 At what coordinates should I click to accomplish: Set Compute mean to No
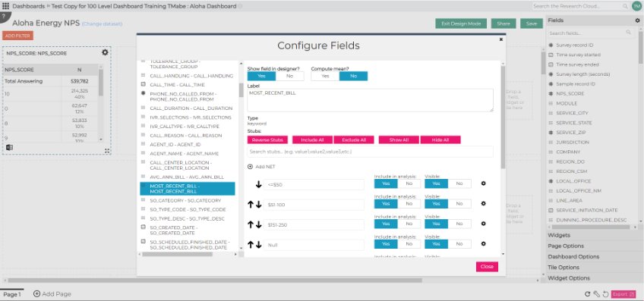click(354, 77)
